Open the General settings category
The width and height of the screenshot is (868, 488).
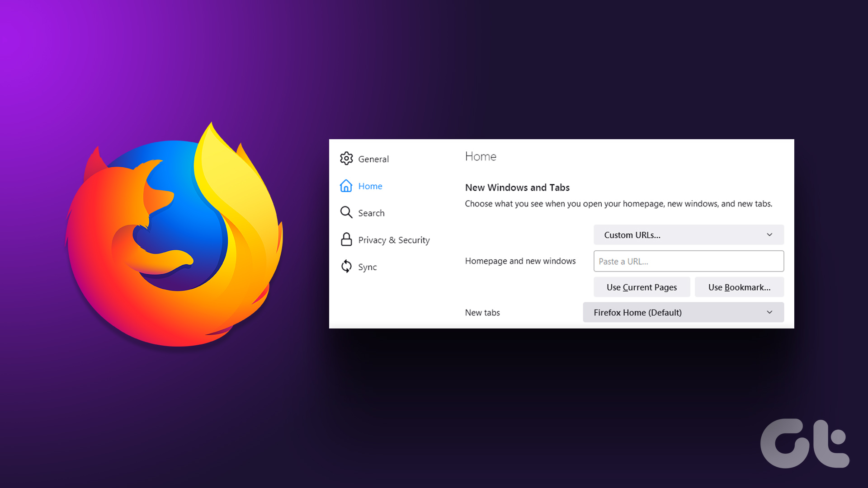[x=373, y=159]
